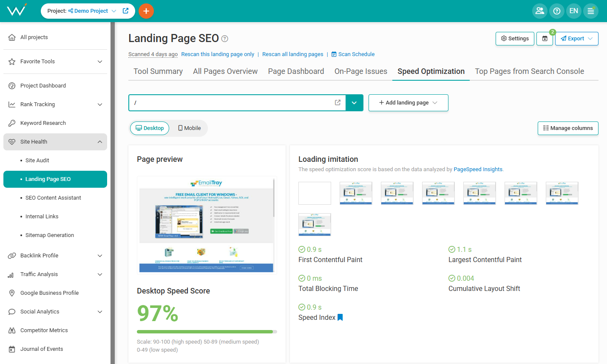Expand the Rank Tracking section

(100, 104)
